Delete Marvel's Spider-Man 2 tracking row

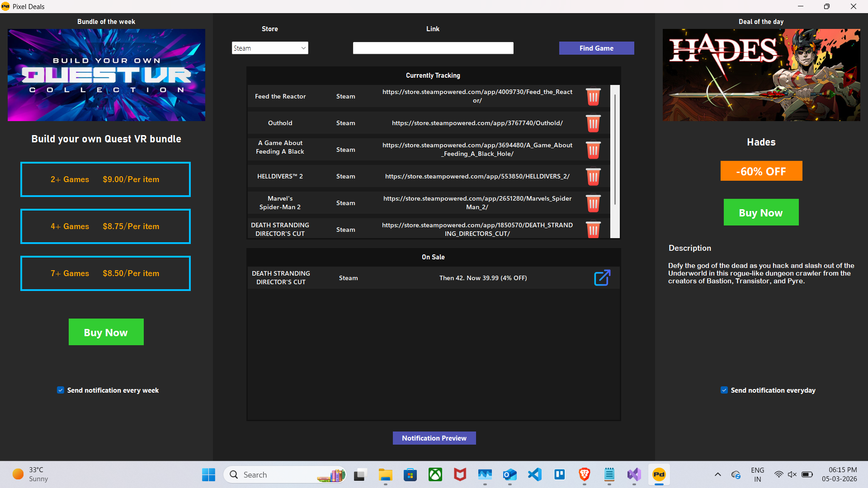pos(593,203)
